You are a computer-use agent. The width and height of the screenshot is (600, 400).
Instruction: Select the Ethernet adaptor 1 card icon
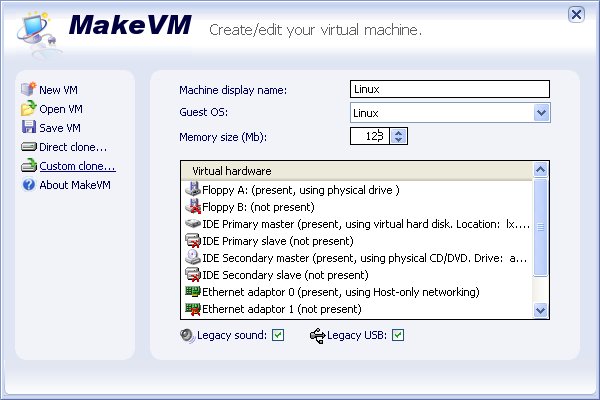pyautogui.click(x=193, y=309)
